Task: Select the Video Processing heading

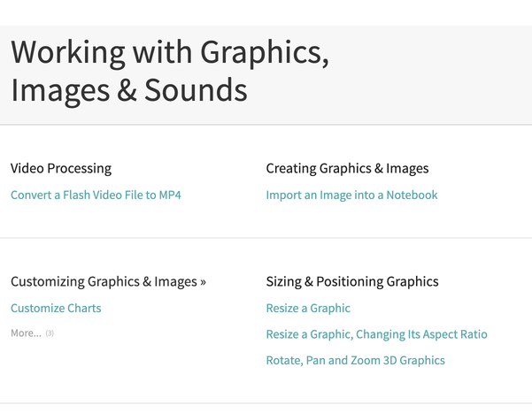Action: pos(61,168)
